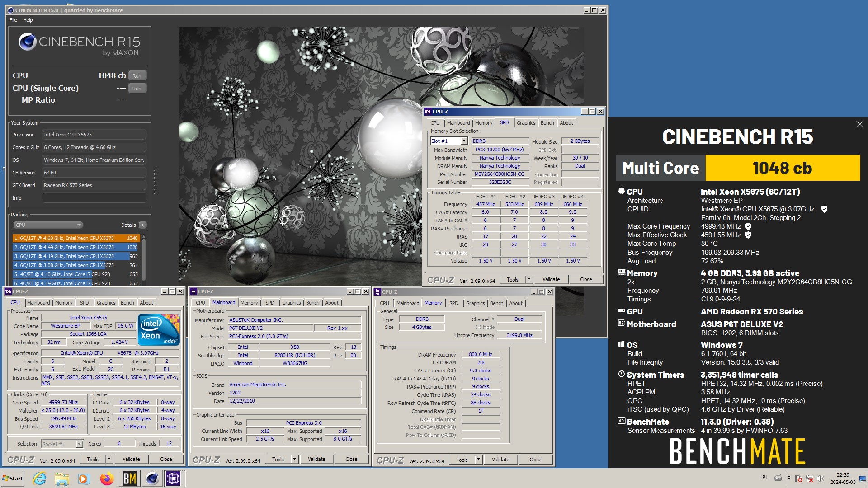Select ranking entry 4C/8T @ 4.10 GHz Core i7 920
This screenshot has width=868, height=488.
point(75,274)
